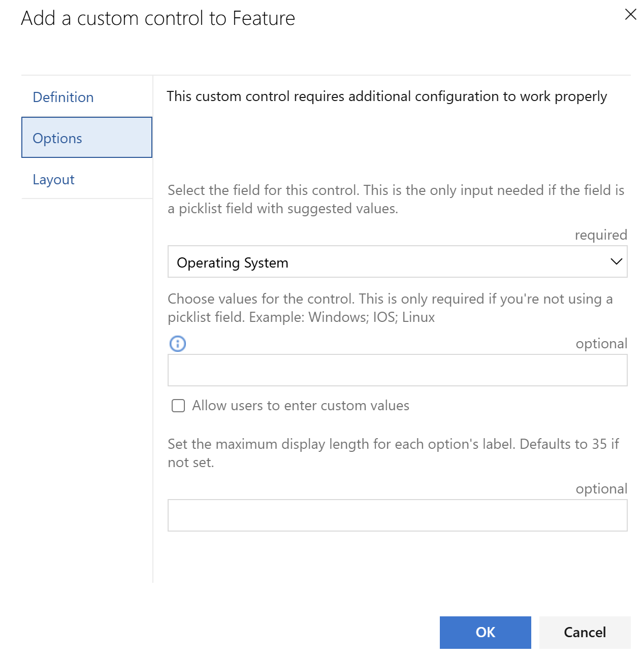
Task: Click the maximum display length input box
Action: (x=397, y=515)
